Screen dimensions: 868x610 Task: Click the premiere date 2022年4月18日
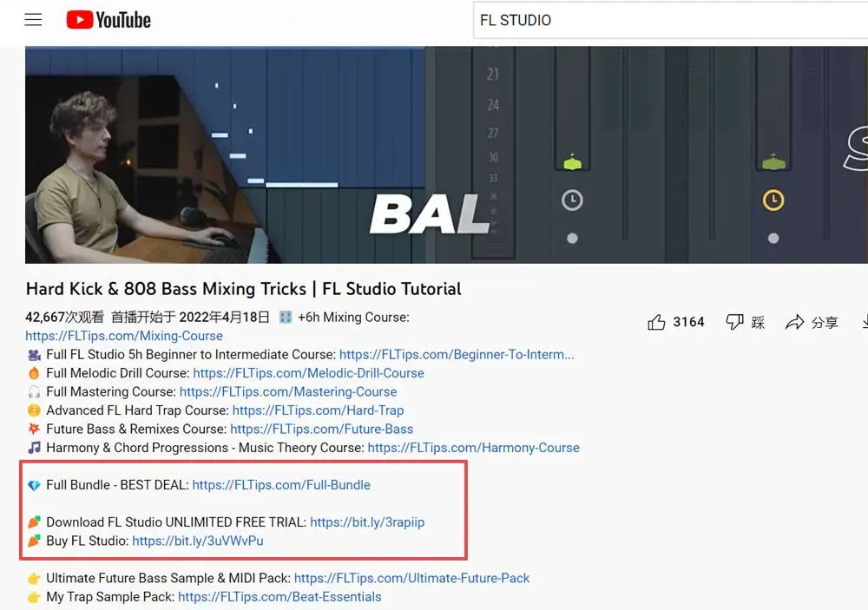coord(224,318)
